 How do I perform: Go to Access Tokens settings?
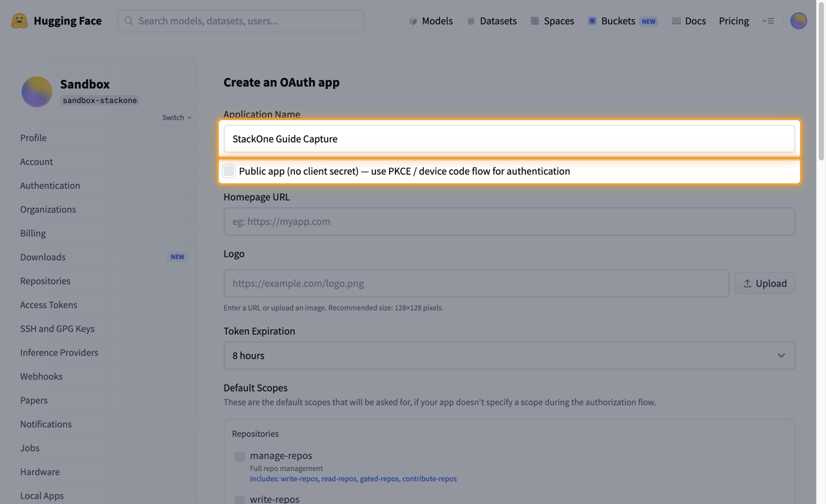click(104, 305)
